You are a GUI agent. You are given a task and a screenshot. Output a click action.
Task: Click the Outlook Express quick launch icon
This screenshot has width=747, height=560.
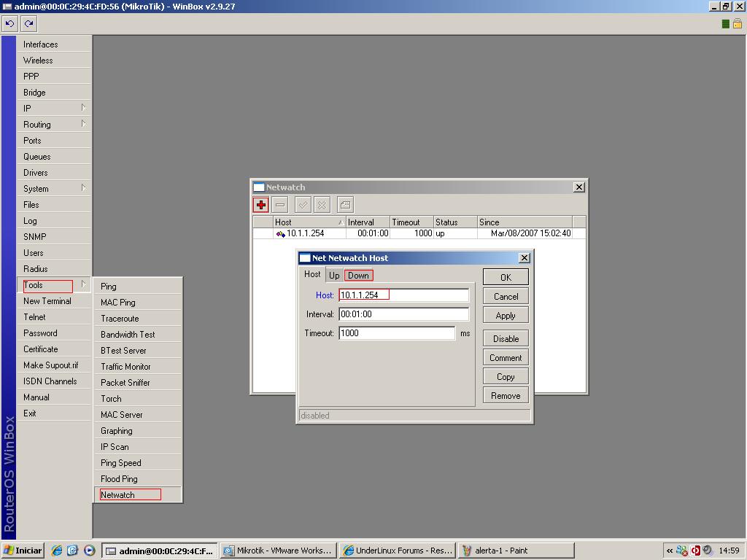[x=72, y=551]
